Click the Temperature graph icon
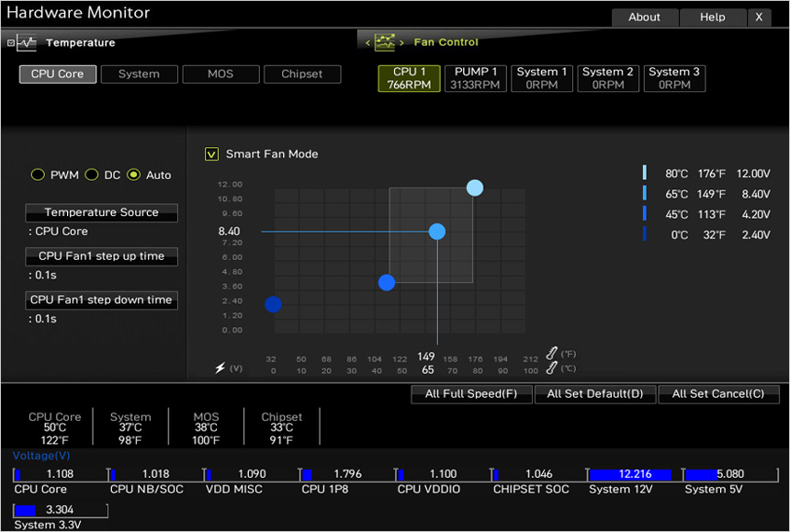Image resolution: width=790 pixels, height=532 pixels. click(27, 42)
